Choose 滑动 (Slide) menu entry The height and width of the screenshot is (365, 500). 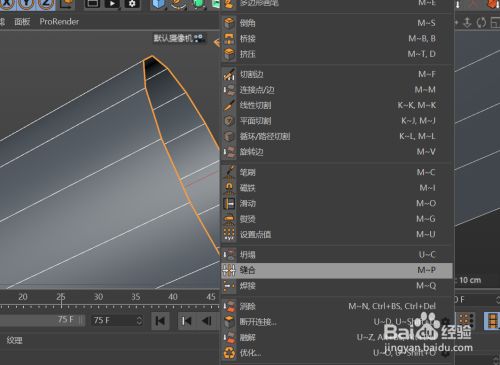tap(337, 203)
